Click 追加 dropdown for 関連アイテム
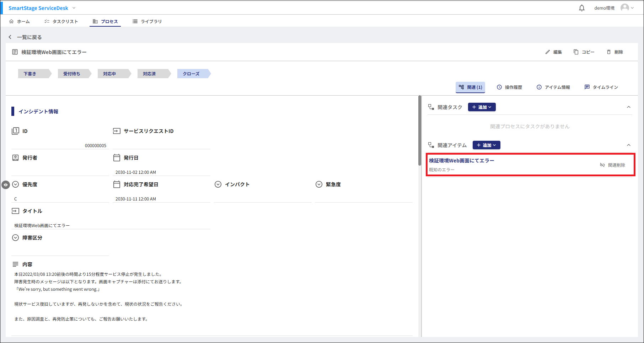The image size is (644, 343). [x=486, y=145]
